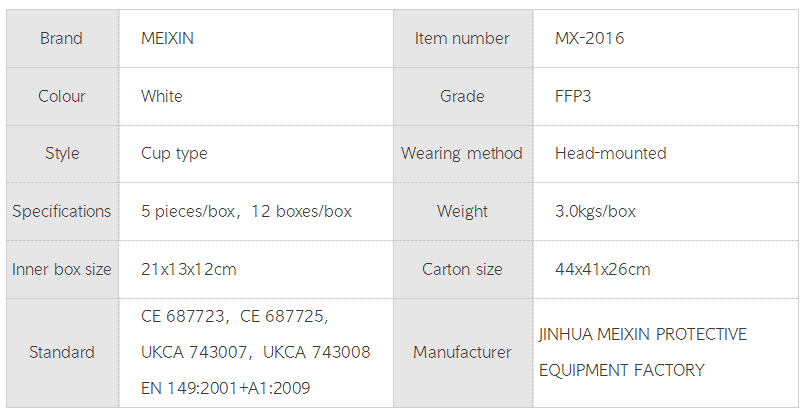Click the Colour label cell
The image size is (809, 419).
coord(61,97)
